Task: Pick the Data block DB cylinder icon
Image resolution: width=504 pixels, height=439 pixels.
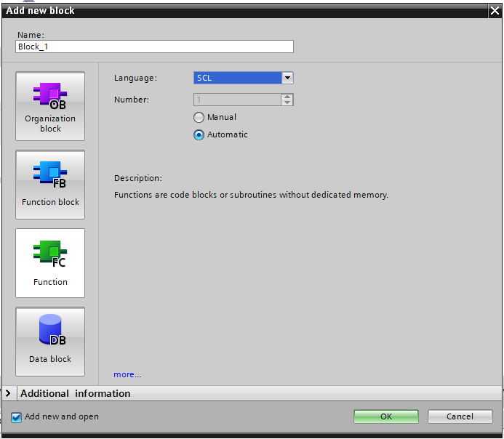Action: click(x=52, y=330)
